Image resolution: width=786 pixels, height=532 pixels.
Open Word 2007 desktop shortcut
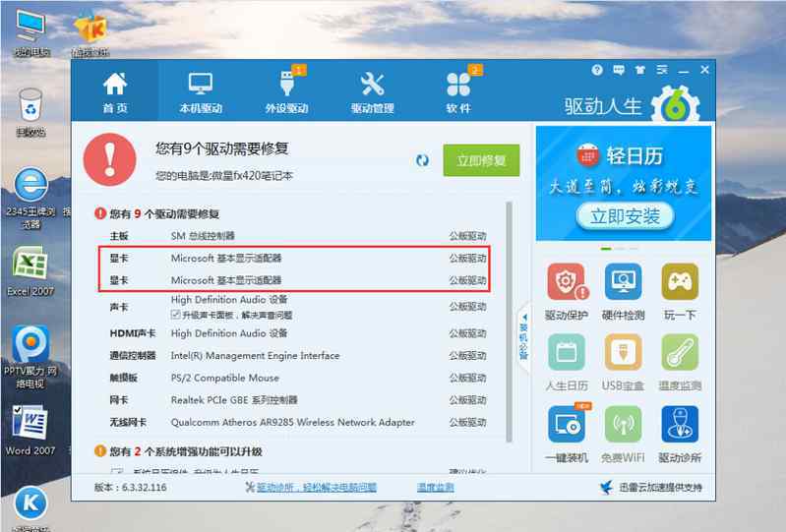click(x=30, y=431)
